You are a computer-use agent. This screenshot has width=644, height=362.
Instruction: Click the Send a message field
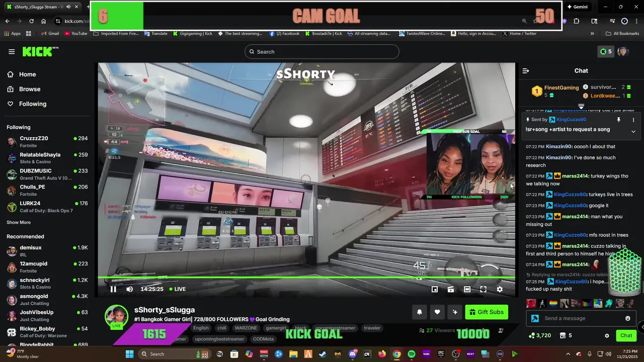(581, 318)
